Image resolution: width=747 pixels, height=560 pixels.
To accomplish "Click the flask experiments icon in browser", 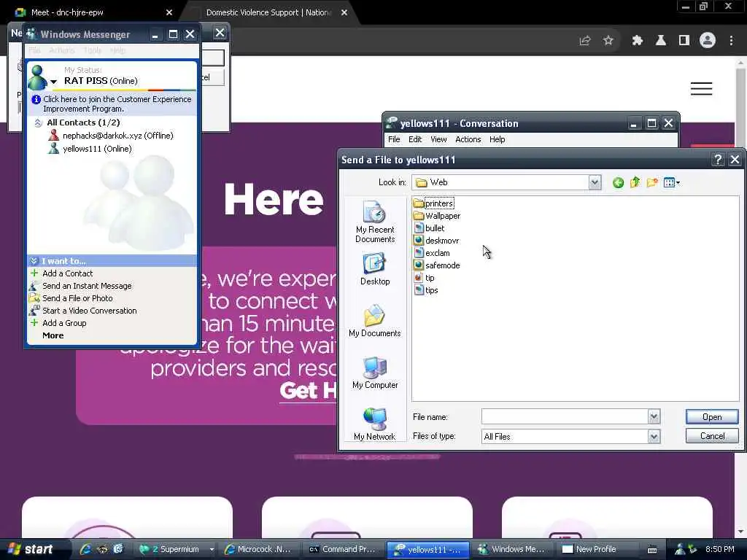I will coord(660,41).
